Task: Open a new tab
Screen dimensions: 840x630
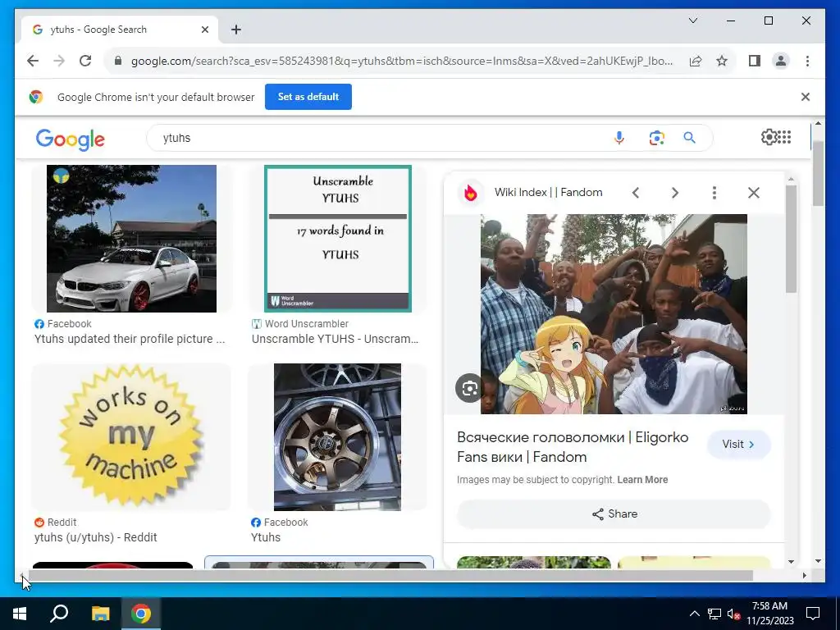Action: 236,30
